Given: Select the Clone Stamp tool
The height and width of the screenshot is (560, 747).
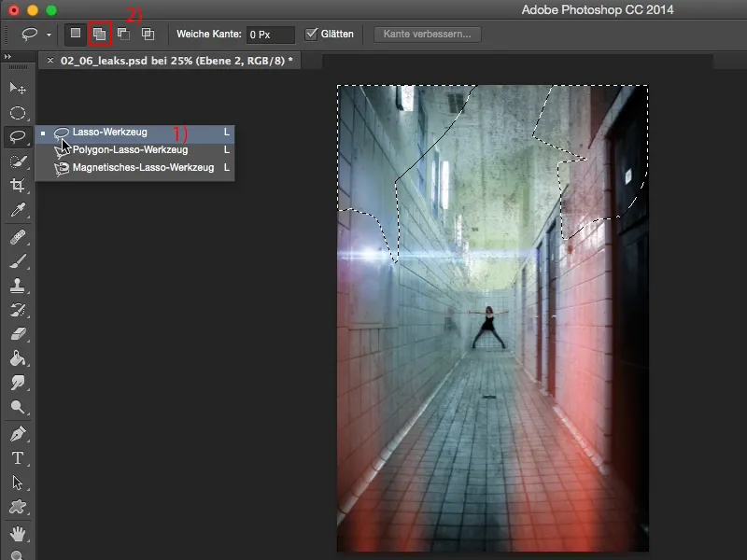Looking at the screenshot, I should pyautogui.click(x=17, y=286).
